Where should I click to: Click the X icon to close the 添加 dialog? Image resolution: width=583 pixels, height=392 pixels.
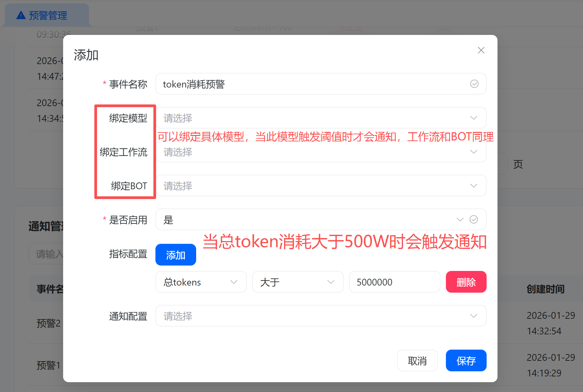481,50
